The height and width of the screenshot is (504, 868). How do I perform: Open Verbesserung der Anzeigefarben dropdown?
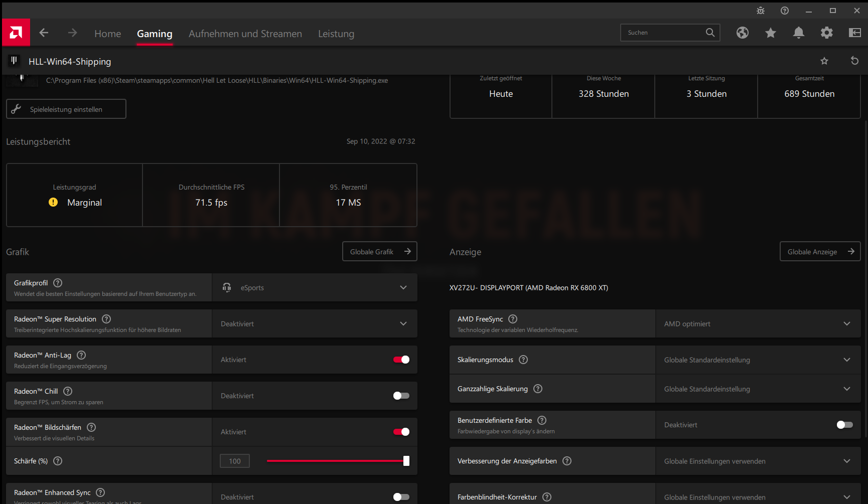tap(758, 461)
